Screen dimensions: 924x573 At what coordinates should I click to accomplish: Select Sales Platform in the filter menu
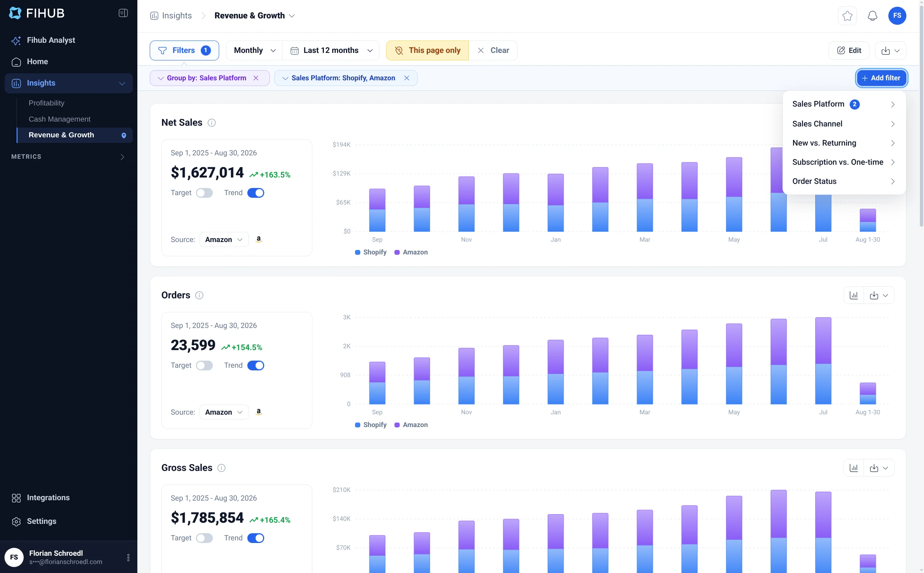click(x=844, y=104)
